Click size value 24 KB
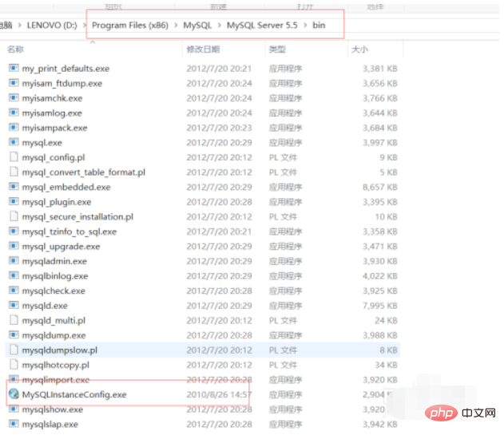Image resolution: width=504 pixels, height=439 pixels. 386,321
